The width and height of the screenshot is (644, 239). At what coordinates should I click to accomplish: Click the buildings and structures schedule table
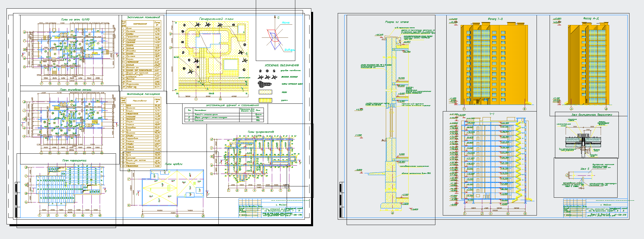(x=224, y=115)
